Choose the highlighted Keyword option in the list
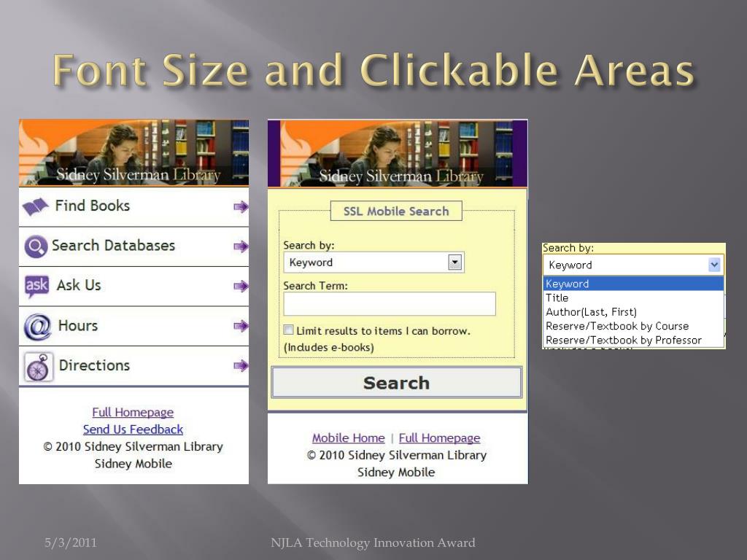 click(633, 284)
